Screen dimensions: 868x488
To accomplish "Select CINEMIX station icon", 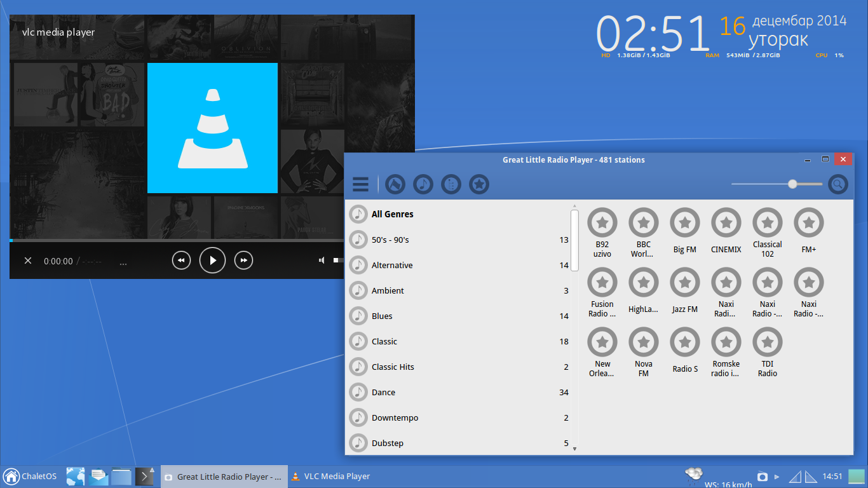I will click(x=726, y=222).
